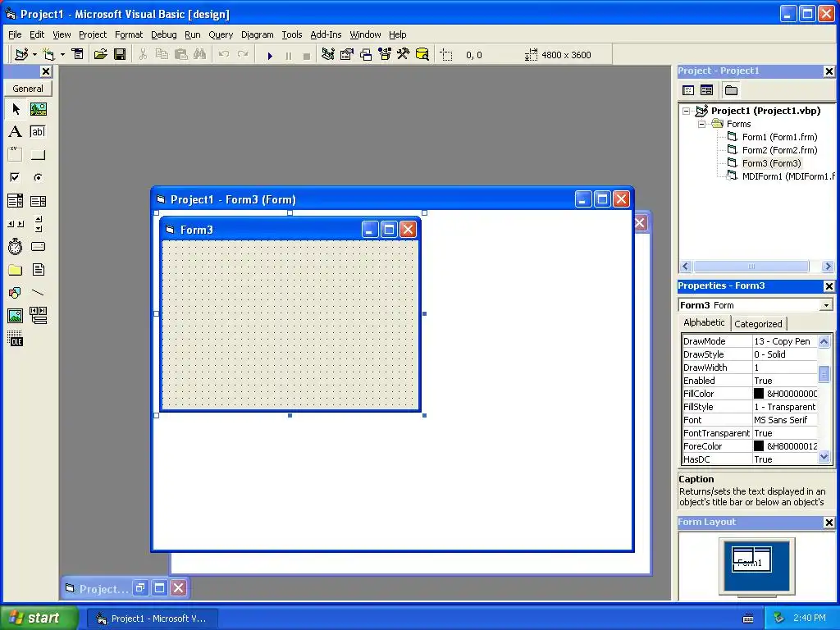
Task: Open the Project menu
Action: 93,34
